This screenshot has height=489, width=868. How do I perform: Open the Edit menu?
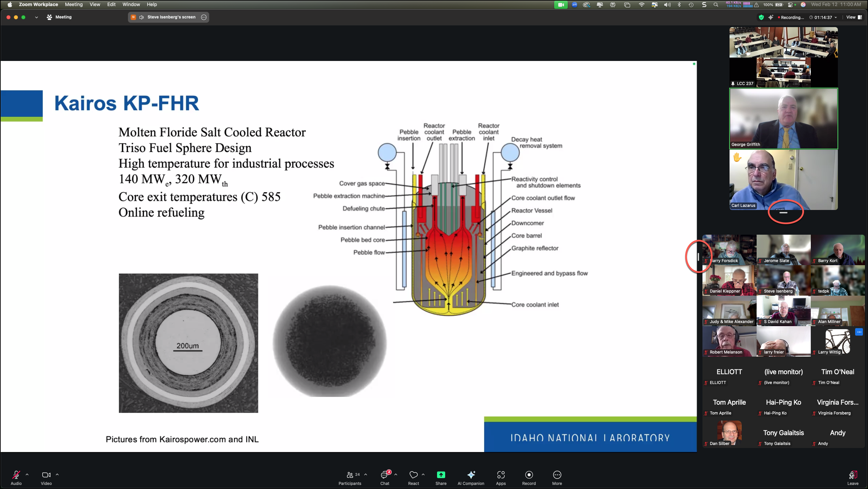click(x=111, y=4)
